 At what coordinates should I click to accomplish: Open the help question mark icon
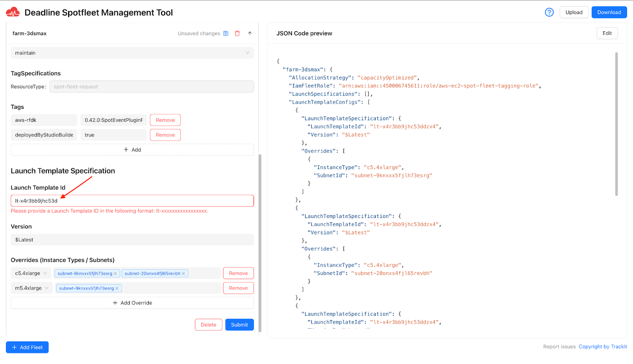coord(549,12)
